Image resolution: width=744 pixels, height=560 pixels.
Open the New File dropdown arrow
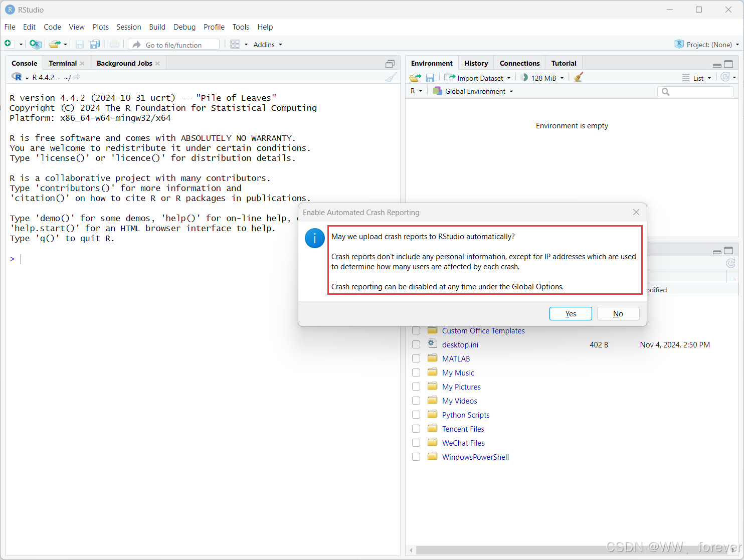click(21, 45)
